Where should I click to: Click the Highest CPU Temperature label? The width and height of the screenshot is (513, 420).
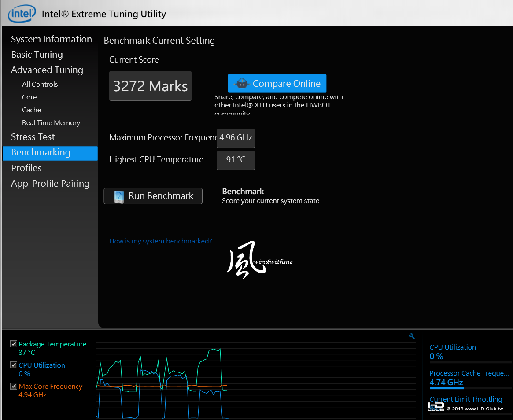click(x=156, y=160)
